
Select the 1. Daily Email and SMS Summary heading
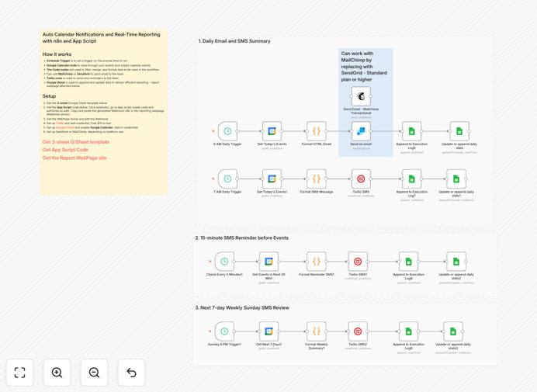click(234, 41)
